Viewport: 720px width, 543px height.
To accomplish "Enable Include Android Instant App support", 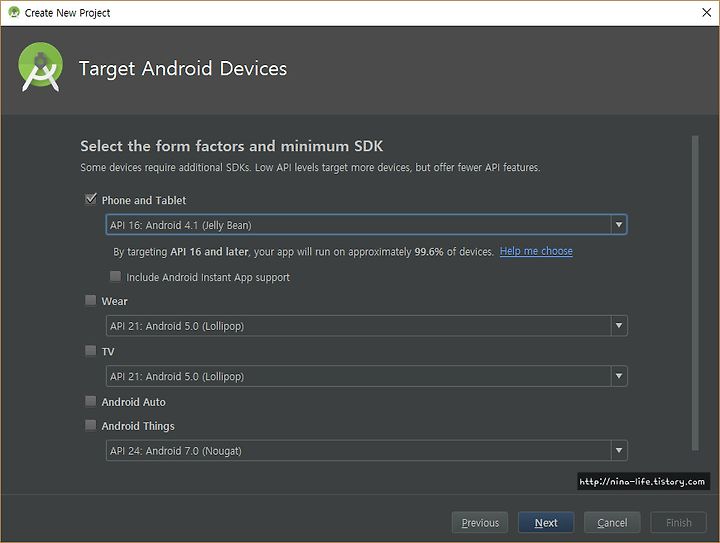I will [115, 276].
